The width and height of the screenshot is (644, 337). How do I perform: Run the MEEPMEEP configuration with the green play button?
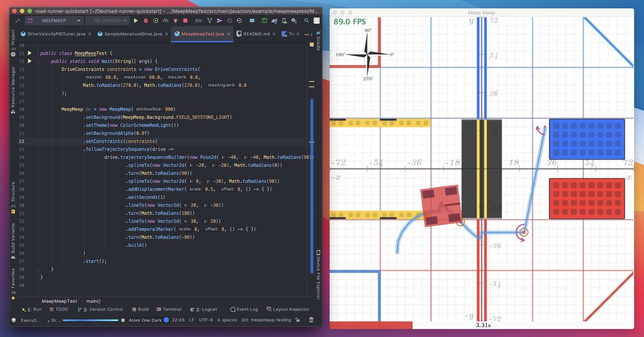[x=136, y=21]
